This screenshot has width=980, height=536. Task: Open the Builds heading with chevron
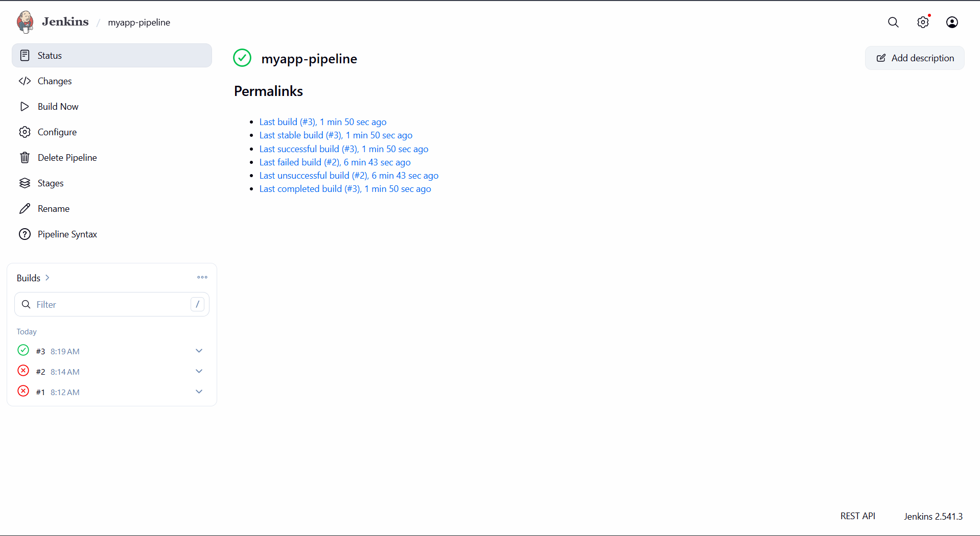pyautogui.click(x=33, y=278)
